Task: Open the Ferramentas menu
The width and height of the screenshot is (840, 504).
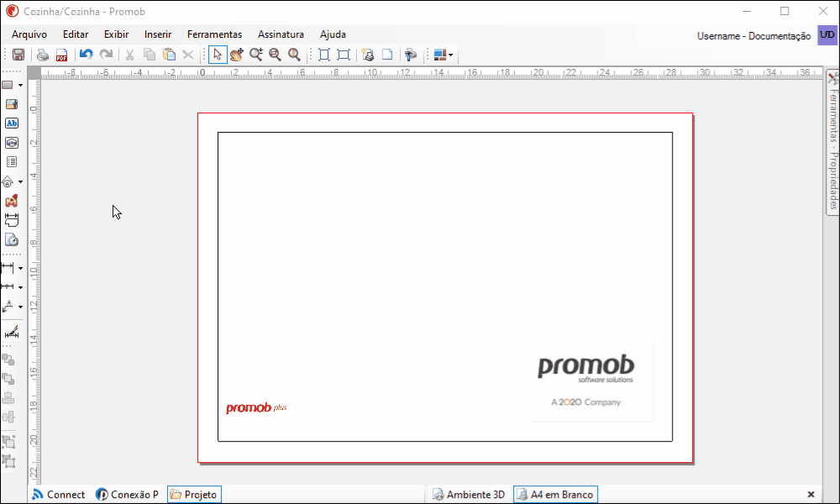Action: [214, 34]
